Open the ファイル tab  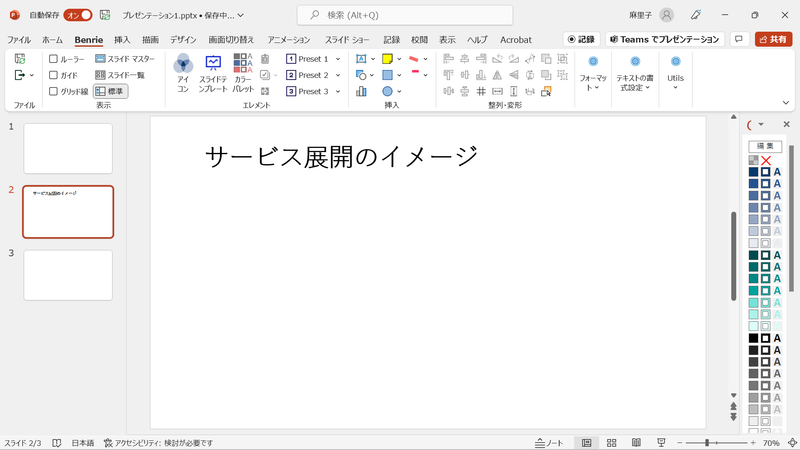coord(19,40)
